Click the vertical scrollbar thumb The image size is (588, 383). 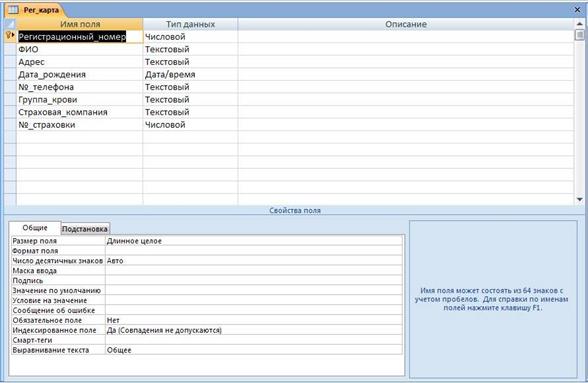tap(580, 35)
